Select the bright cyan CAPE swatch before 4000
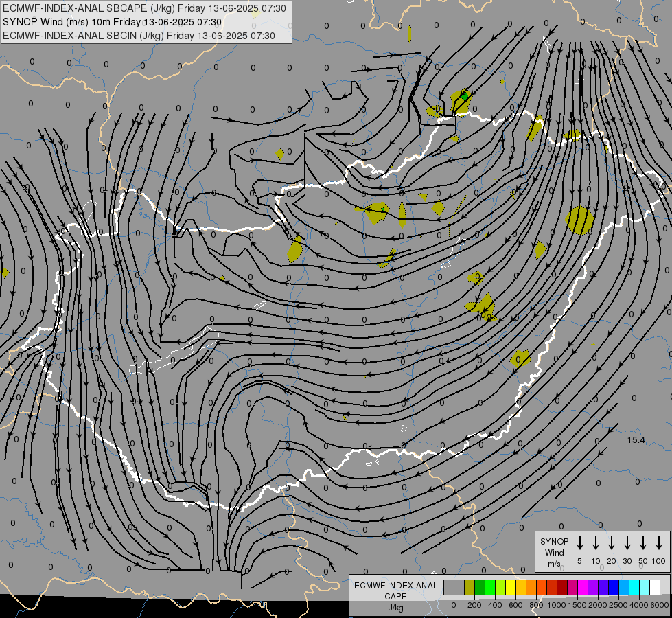Viewport: 672px width, 618px height. click(634, 588)
